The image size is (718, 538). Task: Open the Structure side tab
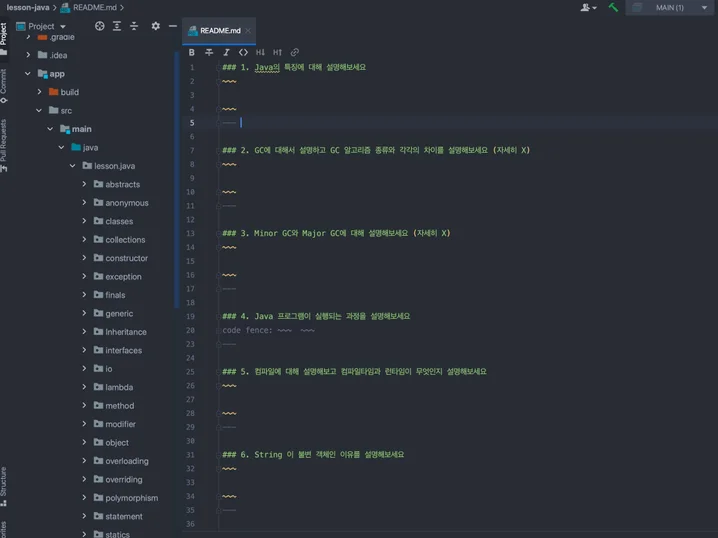coord(4,486)
